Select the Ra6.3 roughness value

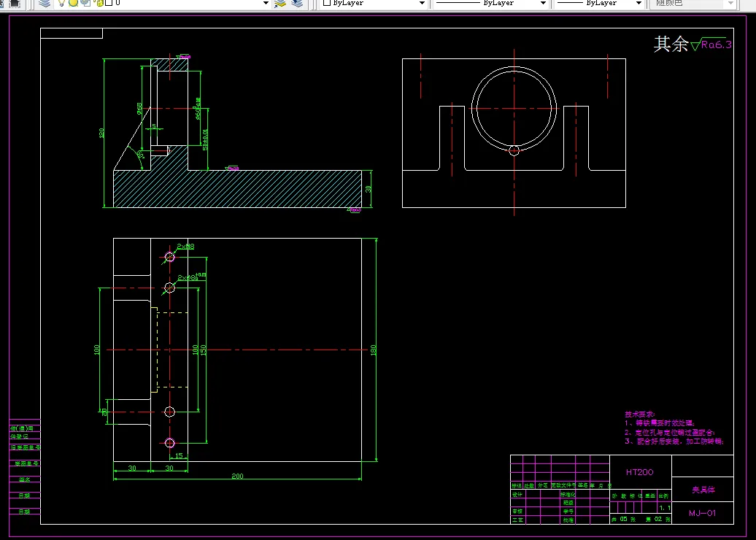(x=717, y=45)
